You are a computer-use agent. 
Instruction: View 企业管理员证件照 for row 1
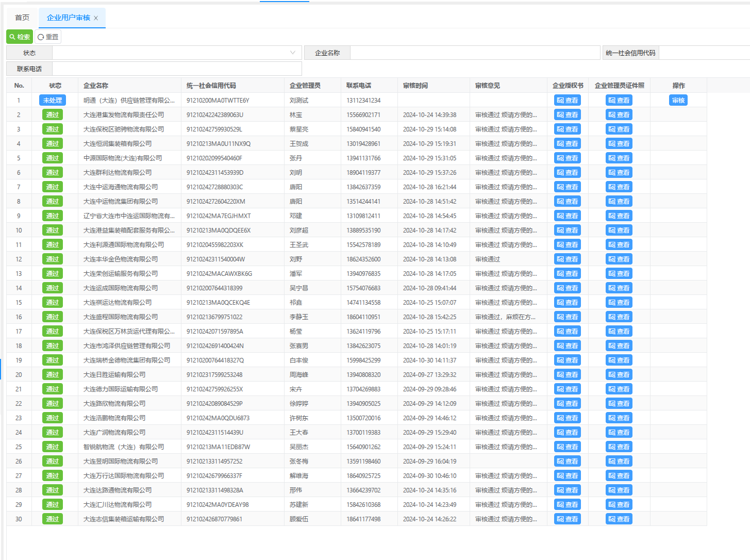[x=619, y=101]
